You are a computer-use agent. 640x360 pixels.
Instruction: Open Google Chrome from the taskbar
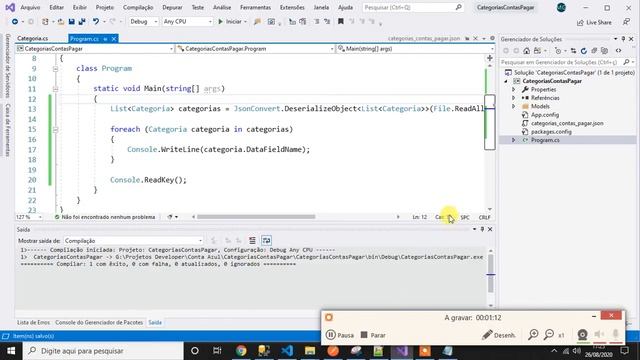click(241, 351)
